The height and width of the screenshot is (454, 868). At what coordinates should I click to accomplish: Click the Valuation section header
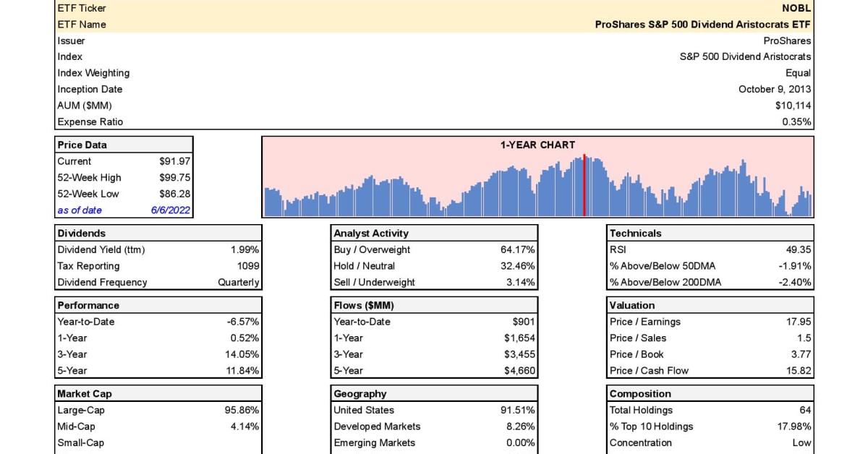(710, 305)
